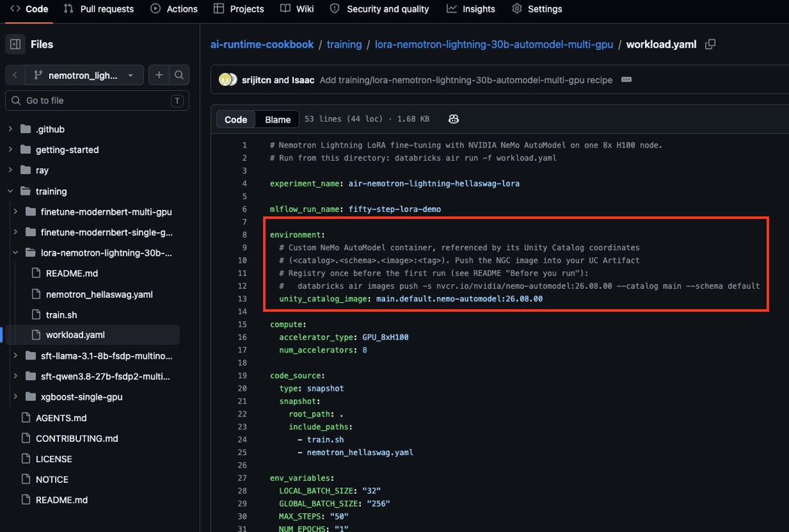This screenshot has height=532, width=789.
Task: Click ai-runtime-cookbook breadcrumb link
Action: [262, 44]
